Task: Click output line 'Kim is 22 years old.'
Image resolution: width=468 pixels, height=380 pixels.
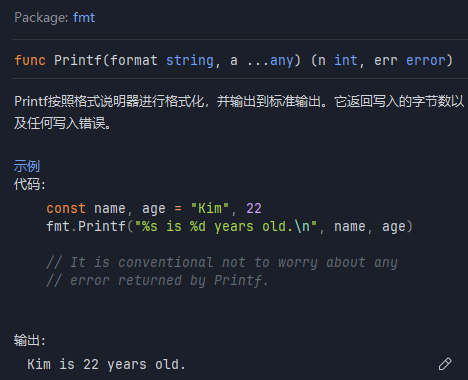Action: [x=106, y=364]
